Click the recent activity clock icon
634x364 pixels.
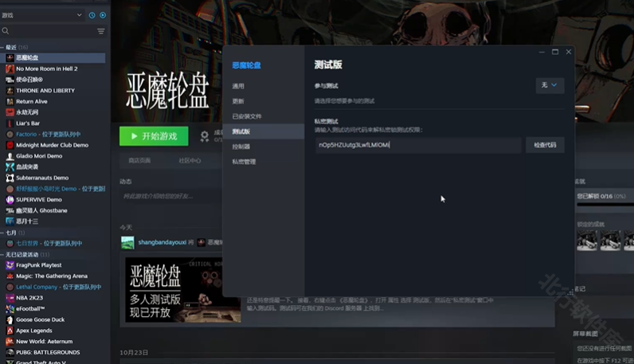pyautogui.click(x=92, y=15)
